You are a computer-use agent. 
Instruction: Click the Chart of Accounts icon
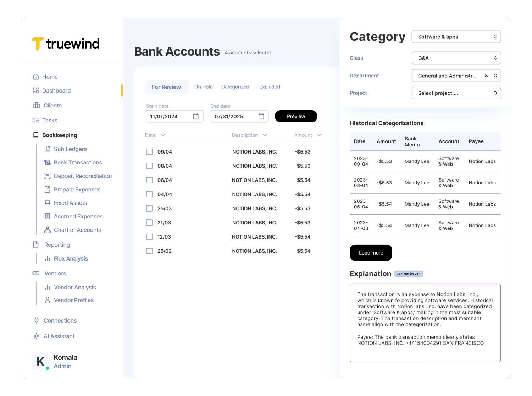pyautogui.click(x=48, y=230)
